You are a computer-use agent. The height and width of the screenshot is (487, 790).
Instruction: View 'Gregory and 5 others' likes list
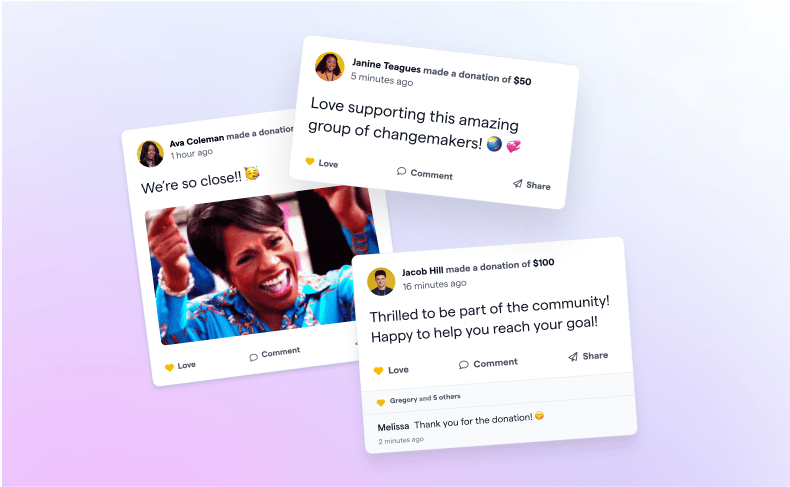pyautogui.click(x=425, y=399)
